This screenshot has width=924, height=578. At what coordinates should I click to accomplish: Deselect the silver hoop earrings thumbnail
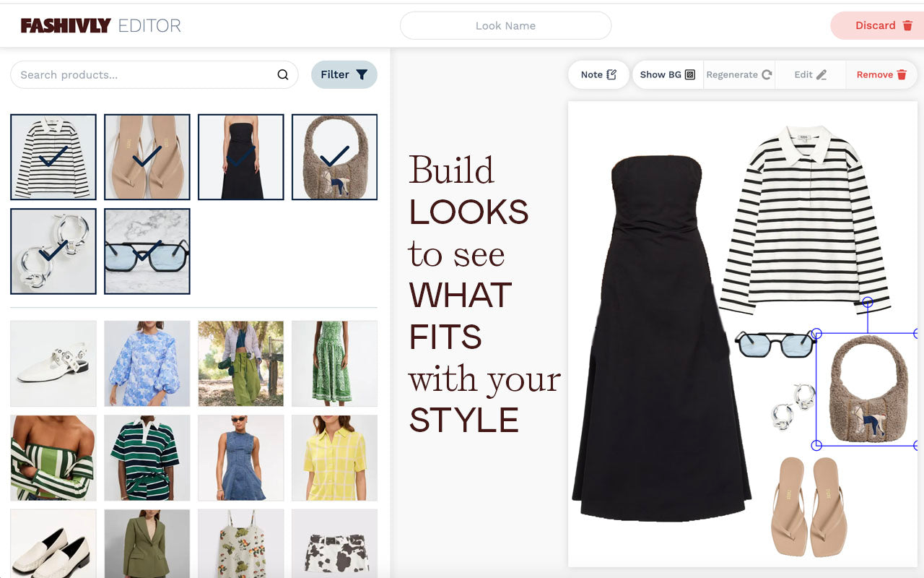coord(53,251)
